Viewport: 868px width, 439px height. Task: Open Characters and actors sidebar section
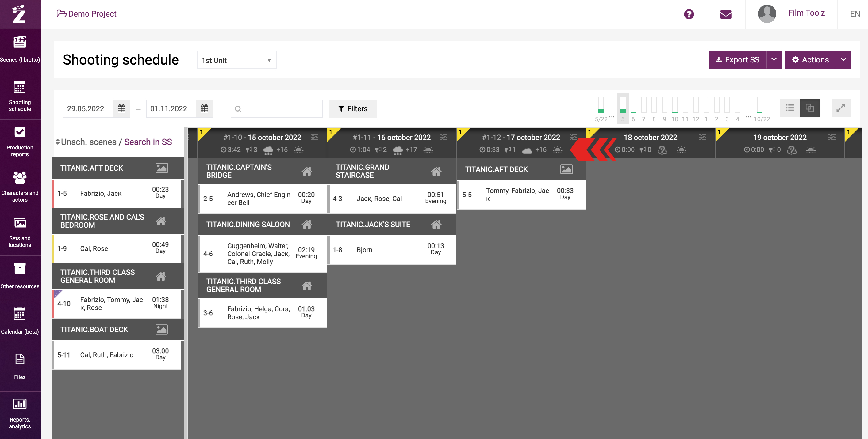coord(20,187)
